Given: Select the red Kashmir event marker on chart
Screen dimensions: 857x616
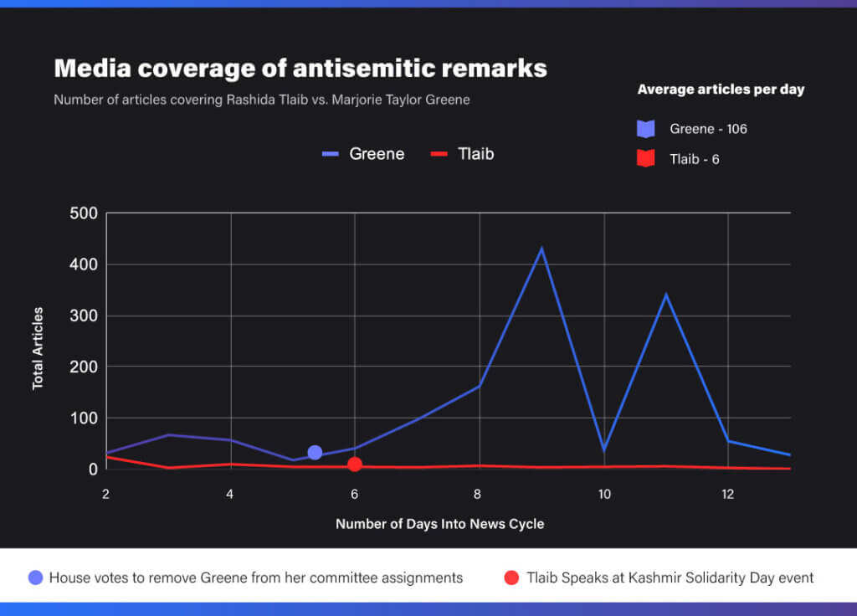Looking at the screenshot, I should (x=355, y=464).
